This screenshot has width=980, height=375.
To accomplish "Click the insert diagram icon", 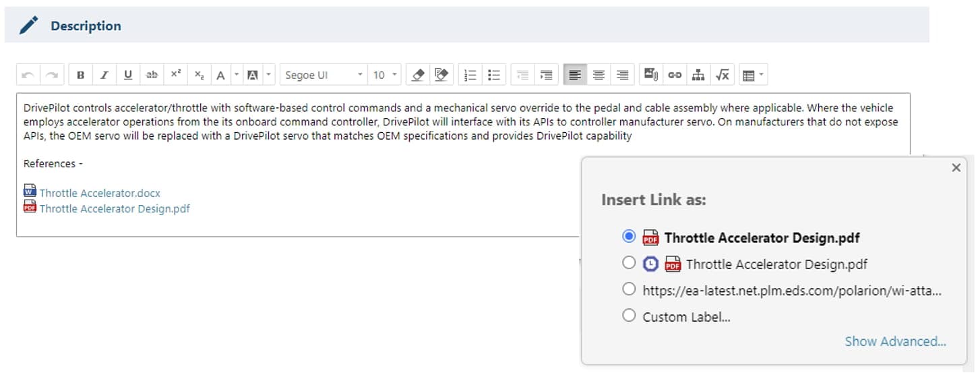I will click(x=698, y=76).
